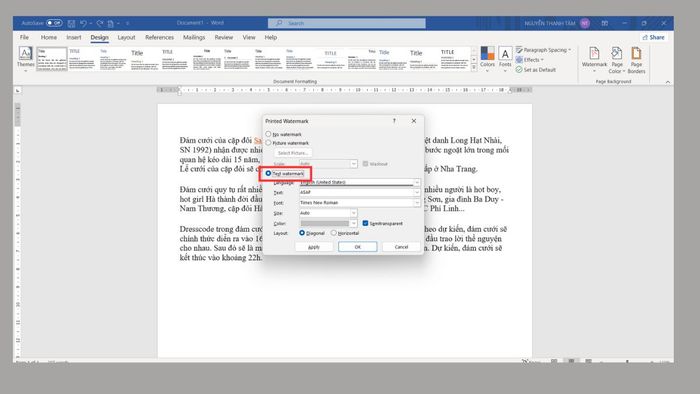This screenshot has width=700, height=394.
Task: Open the Themes gallery icon
Action: click(x=25, y=58)
